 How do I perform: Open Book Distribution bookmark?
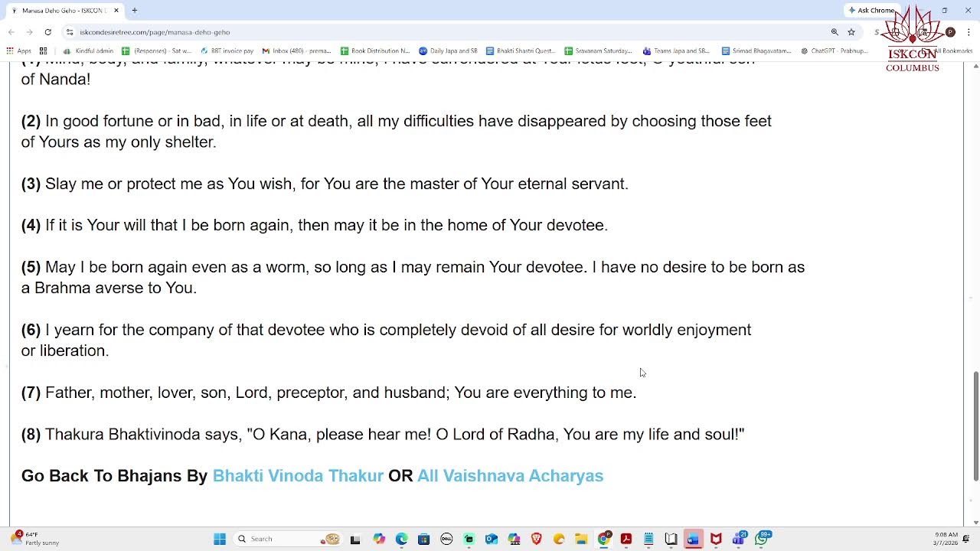pyautogui.click(x=375, y=51)
